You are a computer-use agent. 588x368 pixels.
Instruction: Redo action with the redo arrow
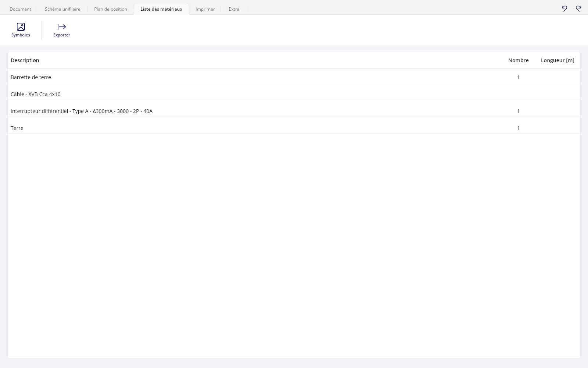point(578,8)
